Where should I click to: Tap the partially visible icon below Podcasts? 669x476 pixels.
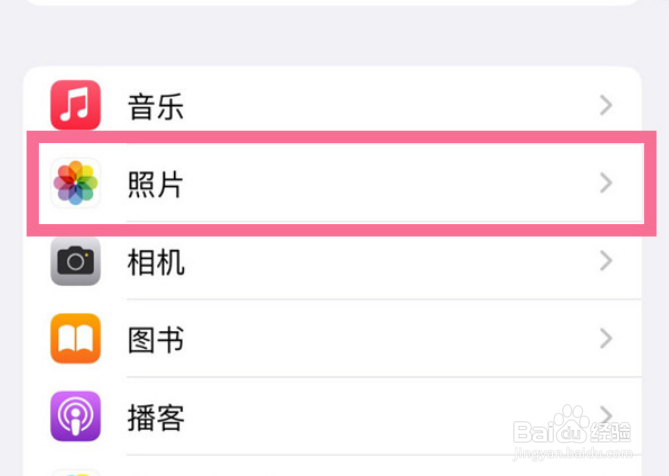tap(76, 473)
